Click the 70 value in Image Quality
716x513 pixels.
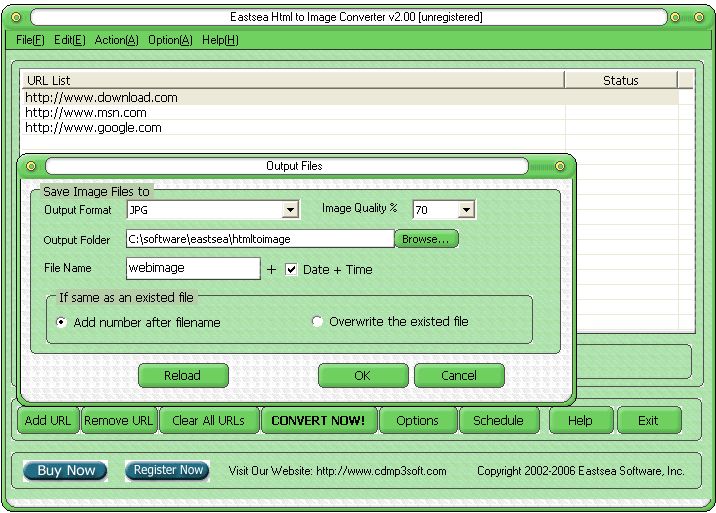coord(421,210)
